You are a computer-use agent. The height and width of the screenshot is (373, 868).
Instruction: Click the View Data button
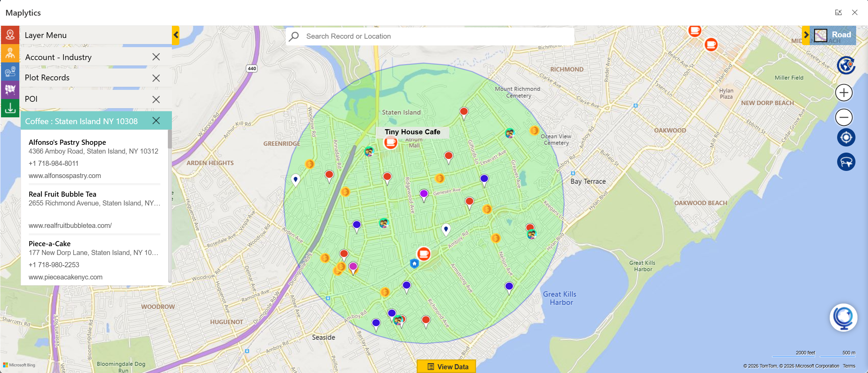[x=446, y=367]
